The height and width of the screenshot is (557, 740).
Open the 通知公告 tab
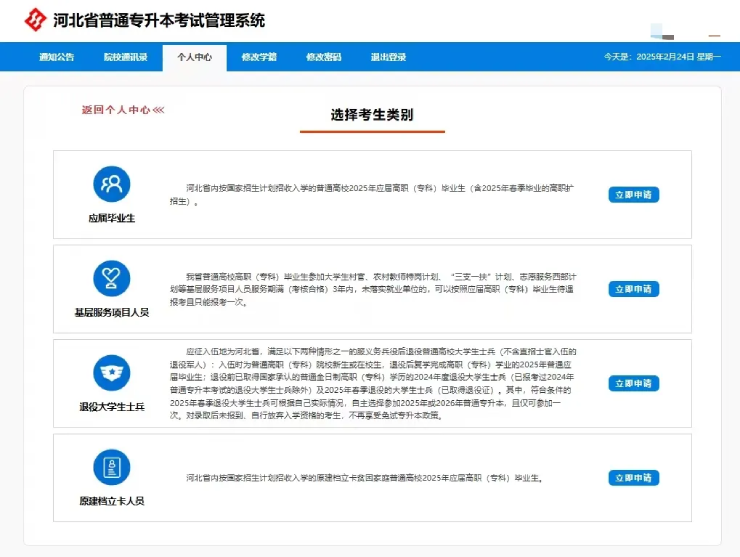56,57
